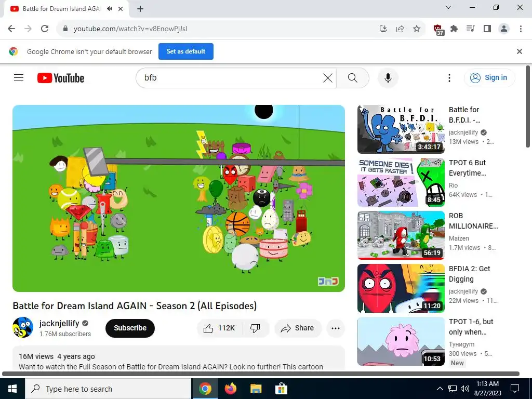Set Chrome as default browser
The height and width of the screenshot is (399, 532).
pyautogui.click(x=186, y=51)
